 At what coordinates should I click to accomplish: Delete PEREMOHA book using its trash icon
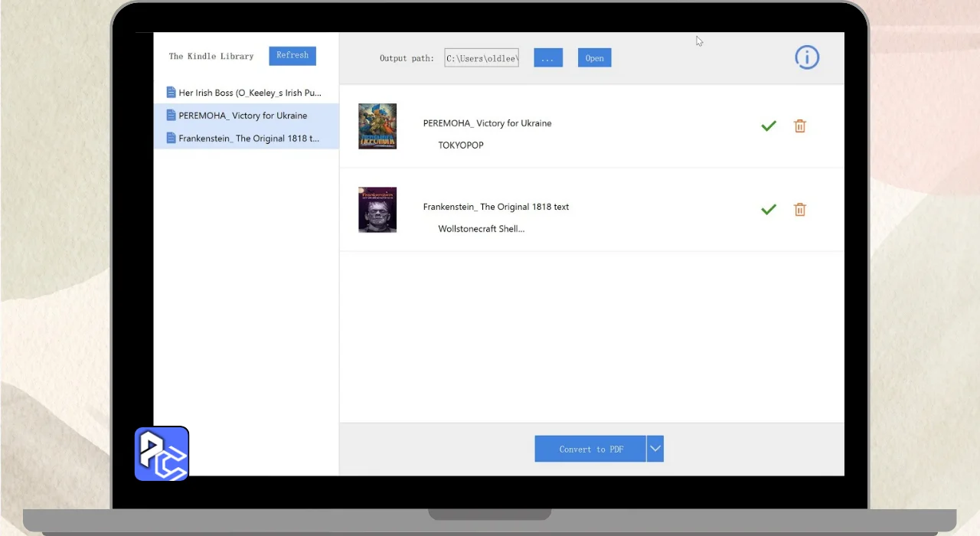pyautogui.click(x=799, y=126)
